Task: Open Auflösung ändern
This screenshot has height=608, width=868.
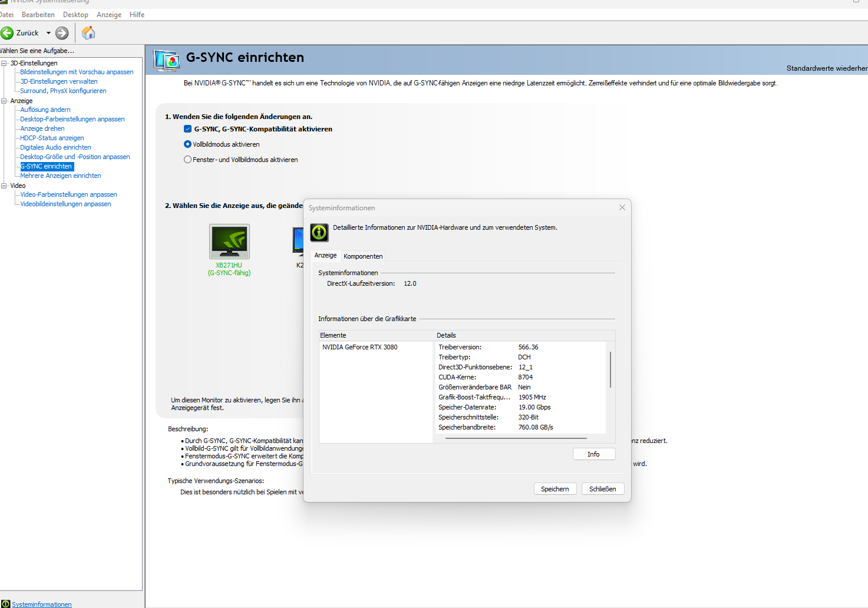Action: click(45, 110)
